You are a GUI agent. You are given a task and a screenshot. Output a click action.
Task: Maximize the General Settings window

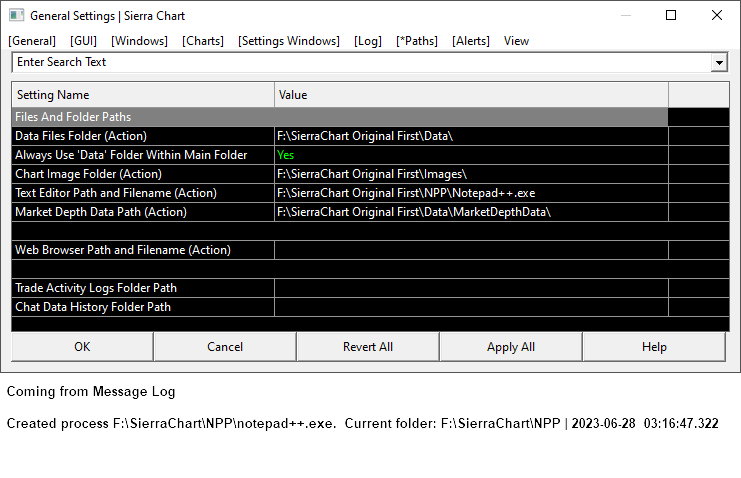coord(671,16)
